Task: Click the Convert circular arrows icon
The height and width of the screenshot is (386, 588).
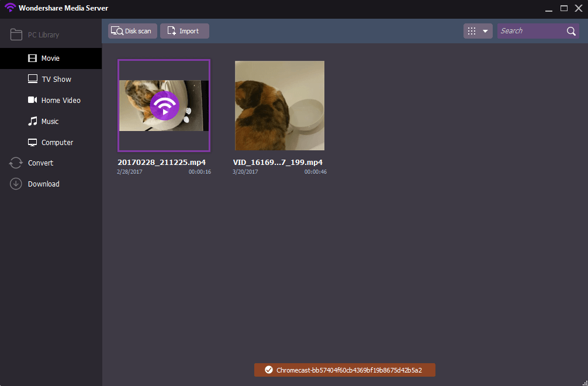Action: coord(16,163)
